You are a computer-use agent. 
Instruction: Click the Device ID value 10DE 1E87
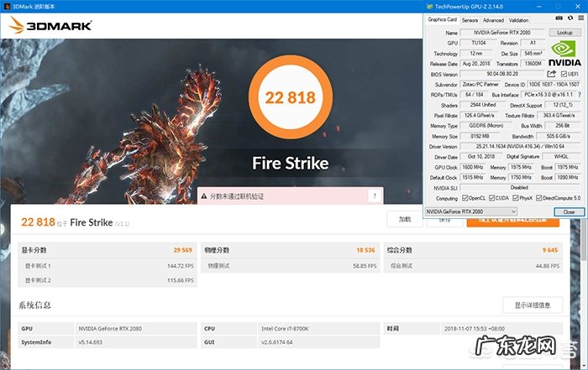coord(554,85)
